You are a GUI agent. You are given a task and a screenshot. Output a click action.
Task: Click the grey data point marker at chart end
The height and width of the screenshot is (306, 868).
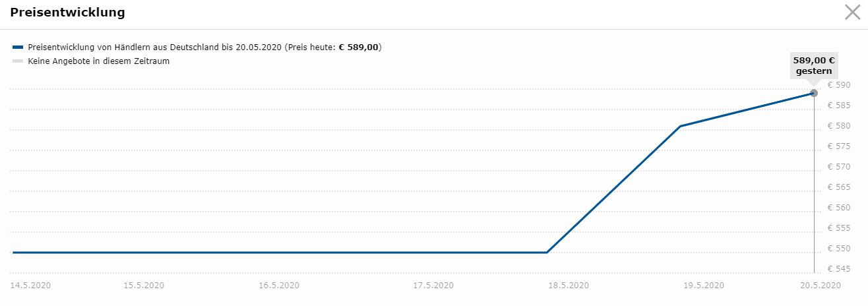(814, 93)
